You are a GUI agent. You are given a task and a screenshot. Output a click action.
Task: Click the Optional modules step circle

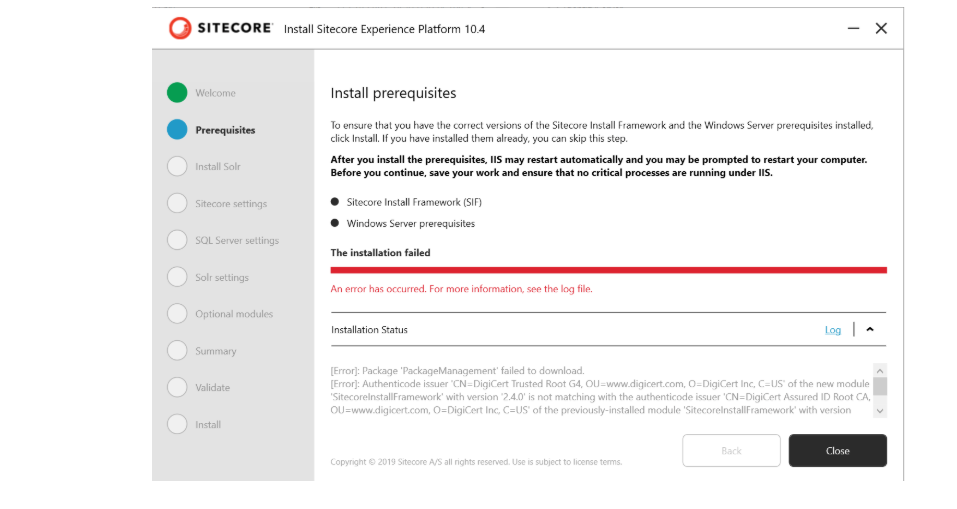click(177, 314)
